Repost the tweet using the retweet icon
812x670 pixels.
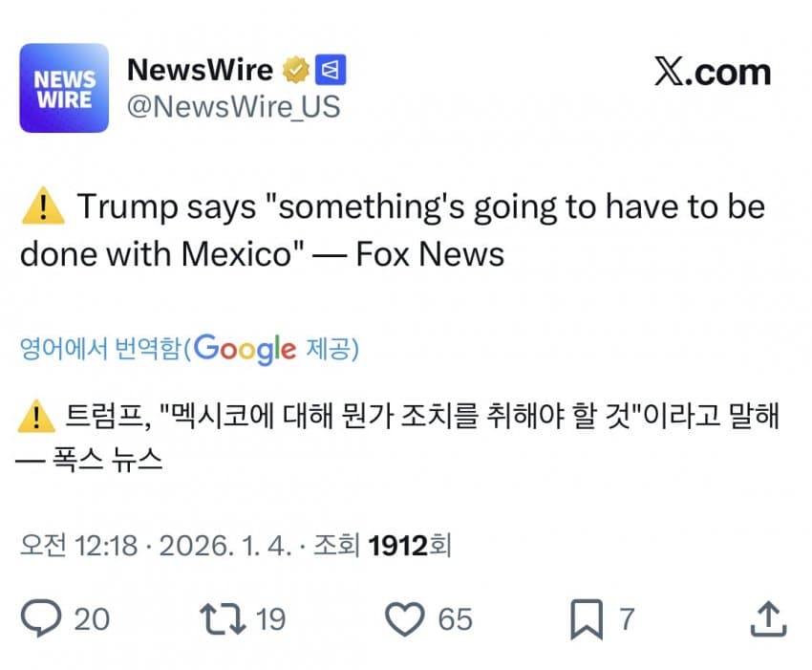click(x=224, y=619)
